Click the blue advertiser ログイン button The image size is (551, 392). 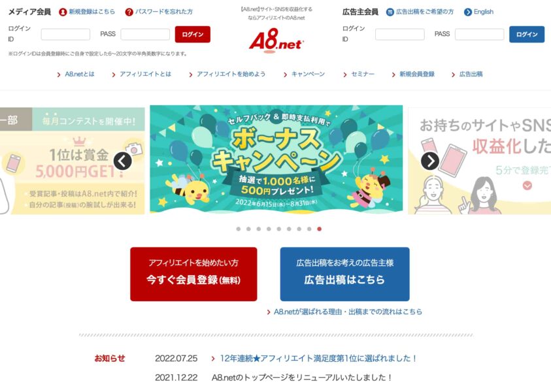click(527, 35)
